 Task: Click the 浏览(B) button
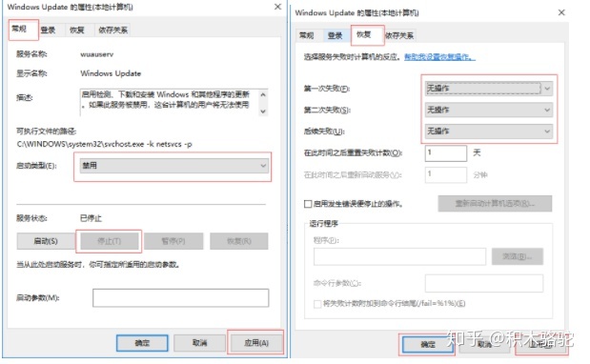(518, 256)
